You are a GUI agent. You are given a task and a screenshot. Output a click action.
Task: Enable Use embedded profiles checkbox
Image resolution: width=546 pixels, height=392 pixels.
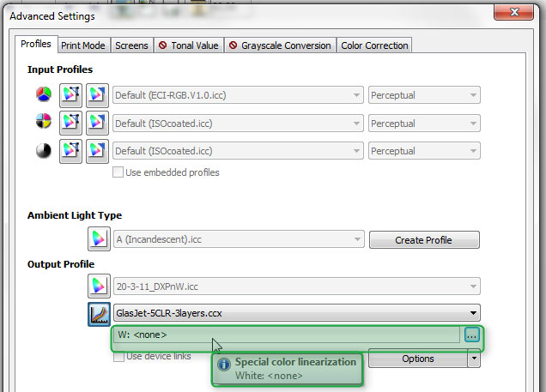pyautogui.click(x=119, y=172)
